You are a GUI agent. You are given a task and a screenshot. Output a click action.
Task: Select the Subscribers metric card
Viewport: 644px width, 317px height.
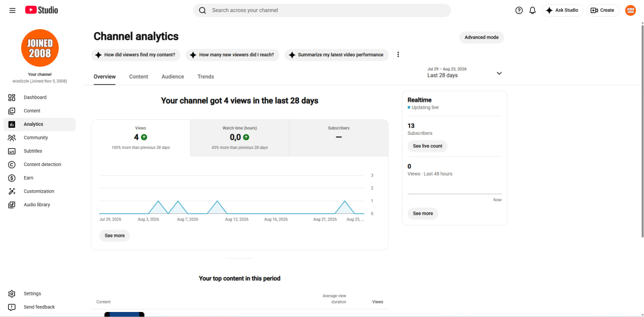pyautogui.click(x=339, y=138)
